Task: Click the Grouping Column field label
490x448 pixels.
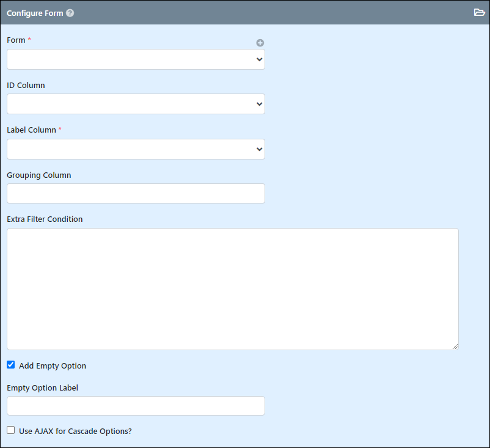Action: pyautogui.click(x=39, y=175)
